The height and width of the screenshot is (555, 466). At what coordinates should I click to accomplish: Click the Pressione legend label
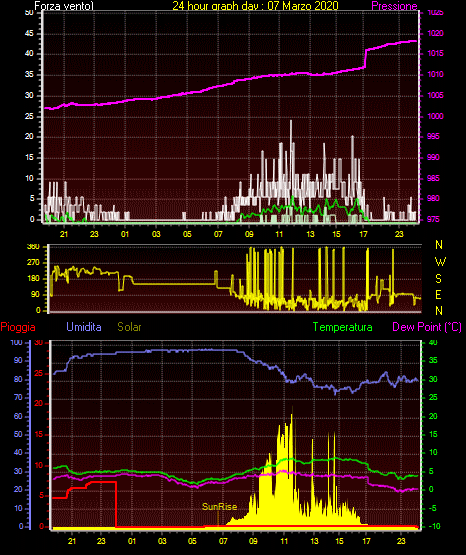tap(394, 6)
